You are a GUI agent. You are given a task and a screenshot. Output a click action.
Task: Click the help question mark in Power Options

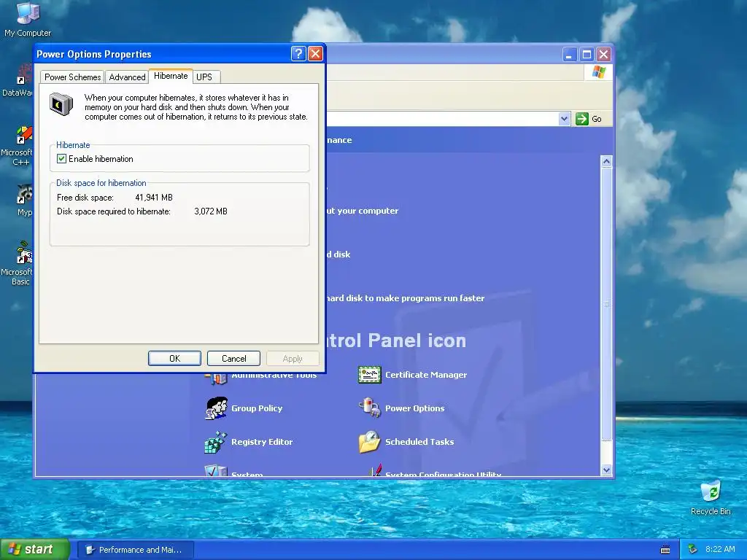(x=298, y=54)
